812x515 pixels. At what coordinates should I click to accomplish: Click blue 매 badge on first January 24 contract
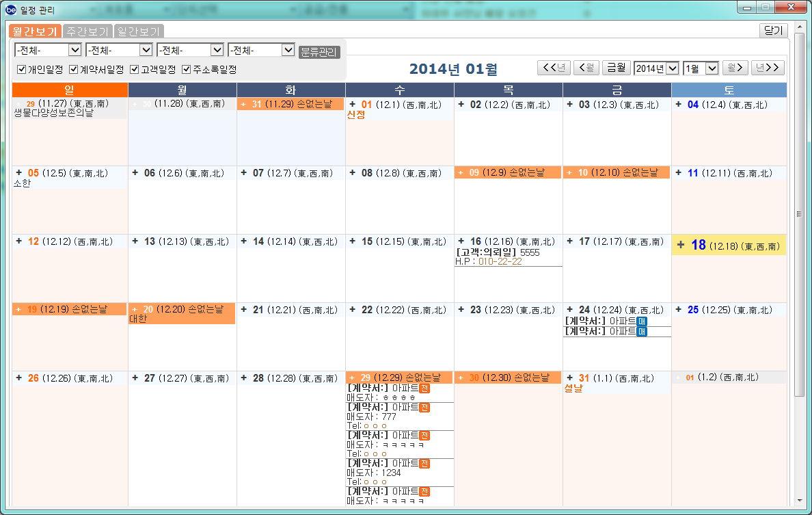point(641,321)
